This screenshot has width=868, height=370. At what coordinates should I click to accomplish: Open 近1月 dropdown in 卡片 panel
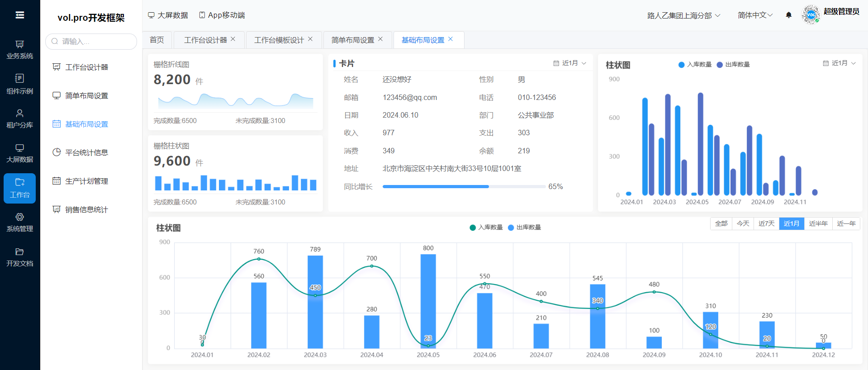point(570,63)
